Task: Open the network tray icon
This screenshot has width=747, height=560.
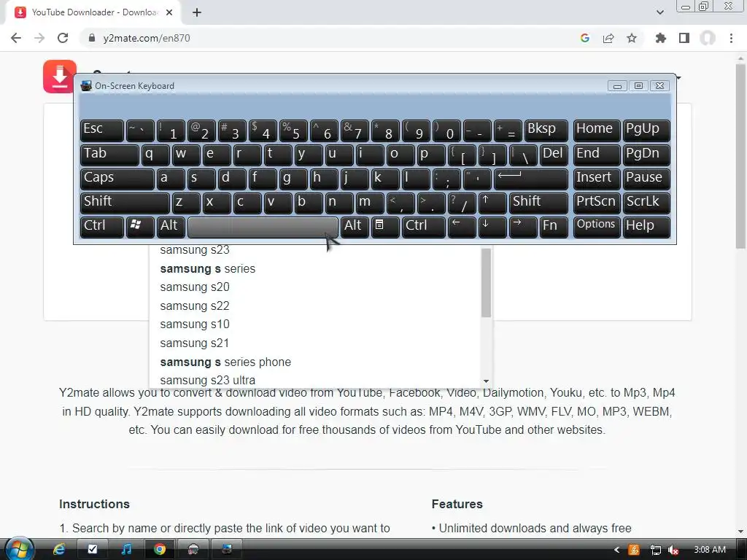Action: (x=656, y=550)
